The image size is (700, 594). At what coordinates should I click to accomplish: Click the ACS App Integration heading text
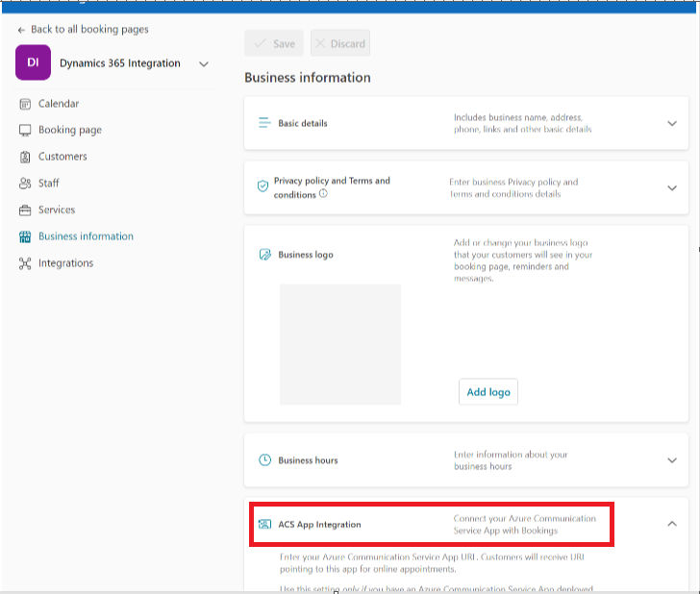click(319, 525)
